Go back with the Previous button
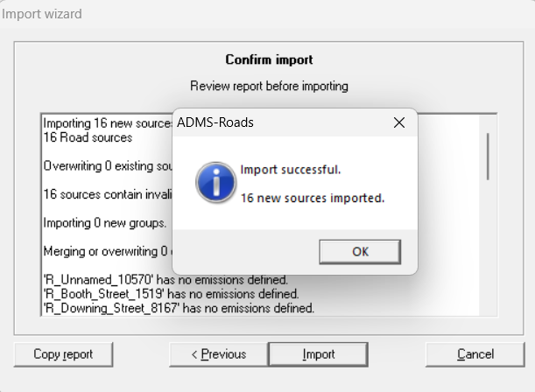The height and width of the screenshot is (392, 535). (218, 354)
